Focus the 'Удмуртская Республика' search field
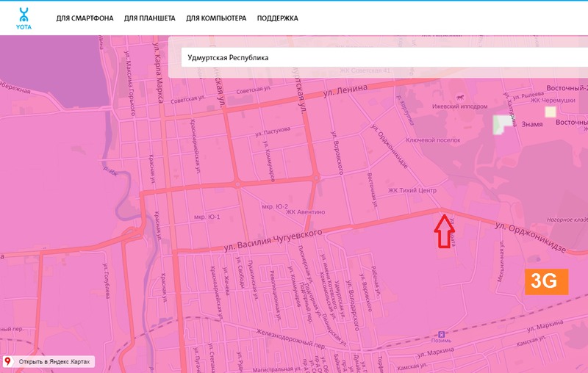Viewport: 588px width, 373px height. click(x=384, y=57)
